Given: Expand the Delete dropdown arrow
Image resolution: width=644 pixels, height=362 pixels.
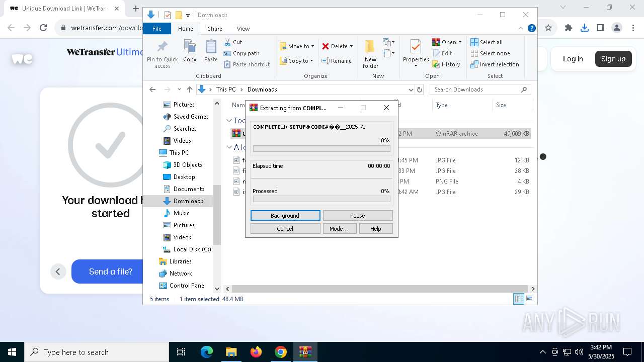Looking at the screenshot, I should click(x=351, y=46).
